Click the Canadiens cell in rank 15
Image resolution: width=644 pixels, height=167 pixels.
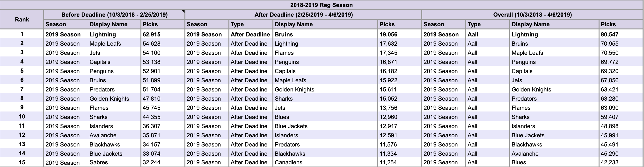[325, 162]
